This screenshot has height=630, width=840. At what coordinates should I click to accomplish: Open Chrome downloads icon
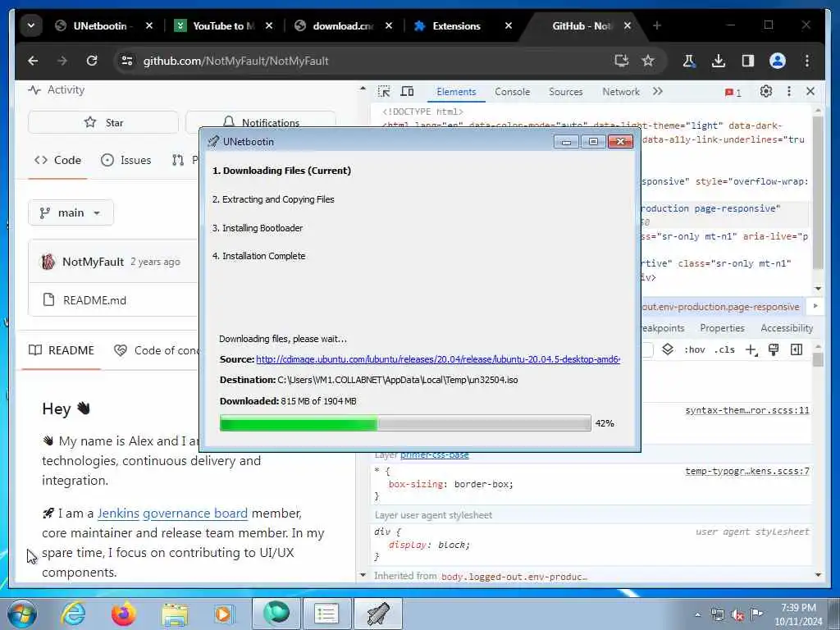[x=719, y=61]
